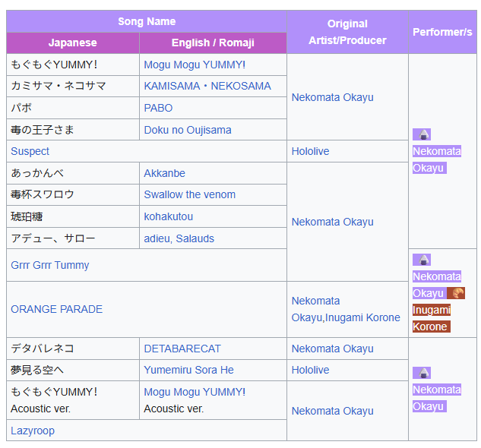
Task: Open Nekomata Okayu,Inugami Korone artist link
Action: coord(346,309)
